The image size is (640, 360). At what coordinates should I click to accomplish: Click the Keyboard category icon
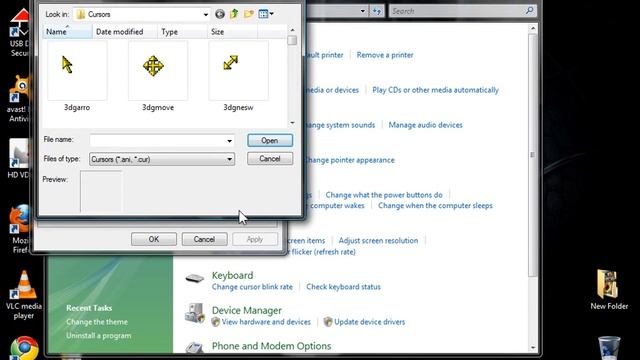[194, 279]
